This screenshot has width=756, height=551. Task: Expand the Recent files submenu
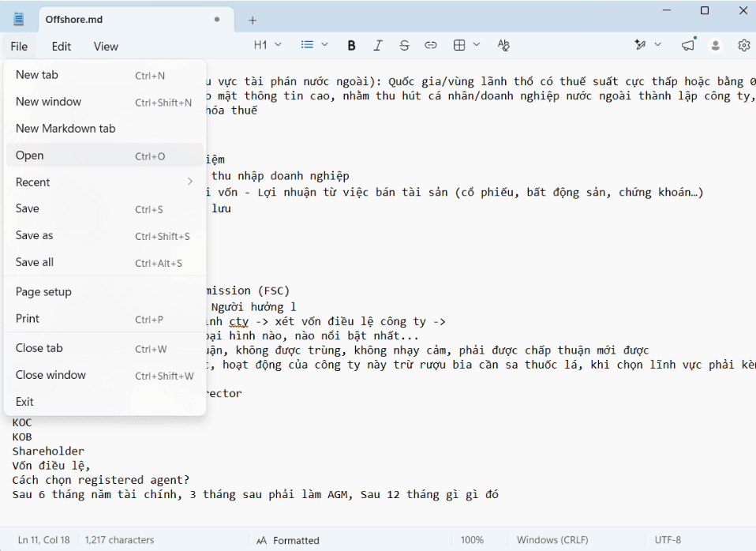coord(103,182)
